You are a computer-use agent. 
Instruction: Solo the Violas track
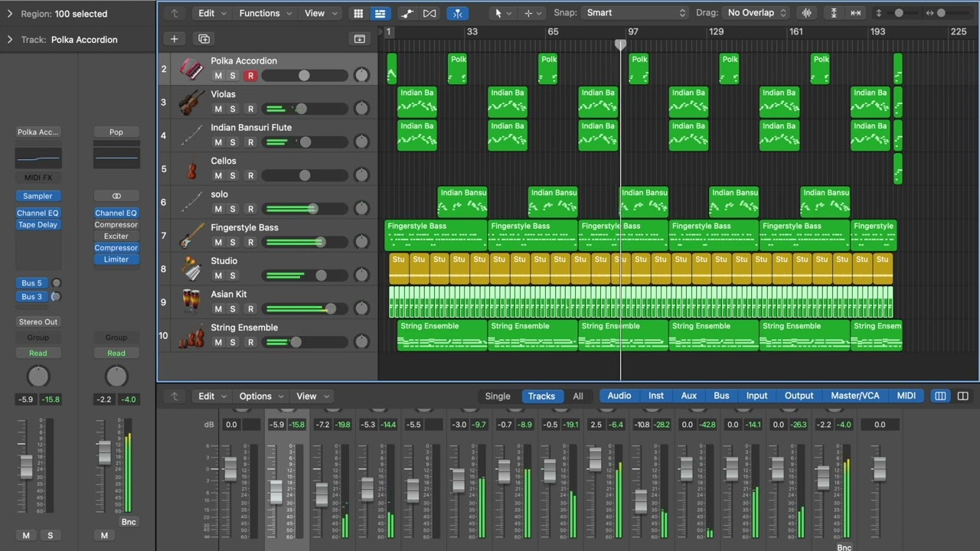pyautogui.click(x=233, y=109)
